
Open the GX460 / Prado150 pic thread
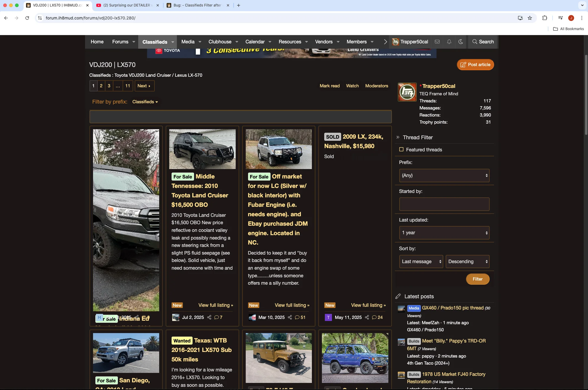(x=452, y=308)
